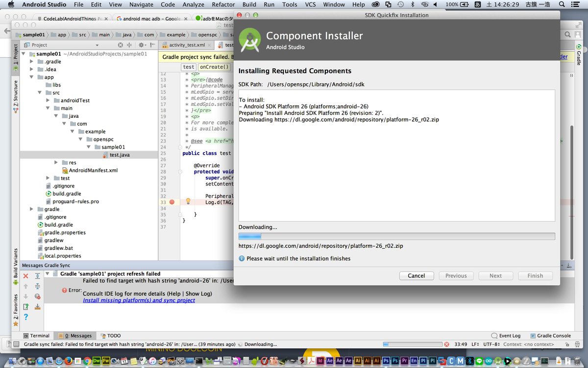Open the VCS menu
The width and height of the screenshot is (588, 368).
pos(310,4)
